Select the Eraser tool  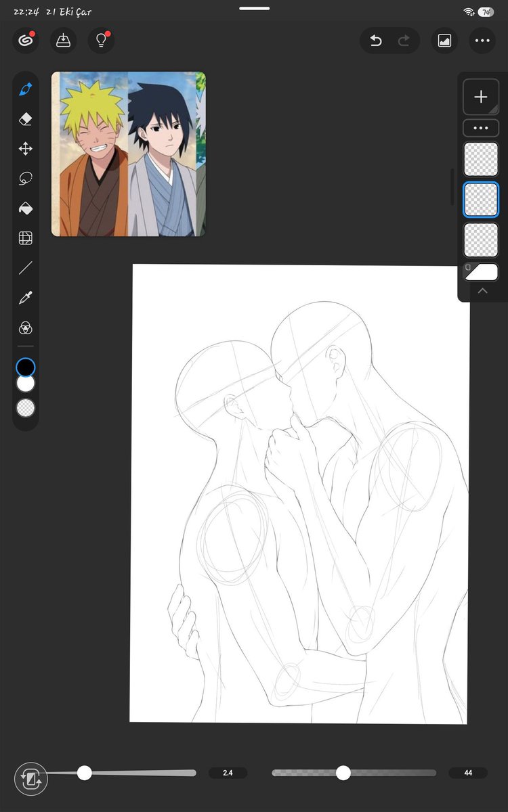tap(26, 119)
